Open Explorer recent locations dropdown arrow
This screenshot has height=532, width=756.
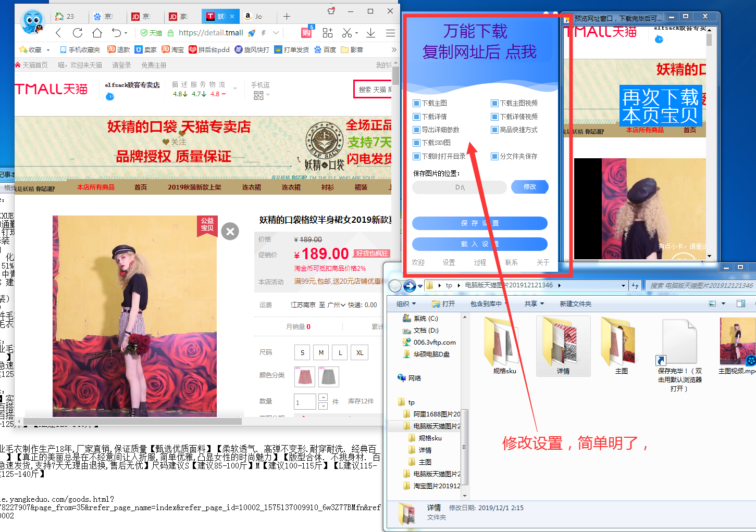point(420,286)
